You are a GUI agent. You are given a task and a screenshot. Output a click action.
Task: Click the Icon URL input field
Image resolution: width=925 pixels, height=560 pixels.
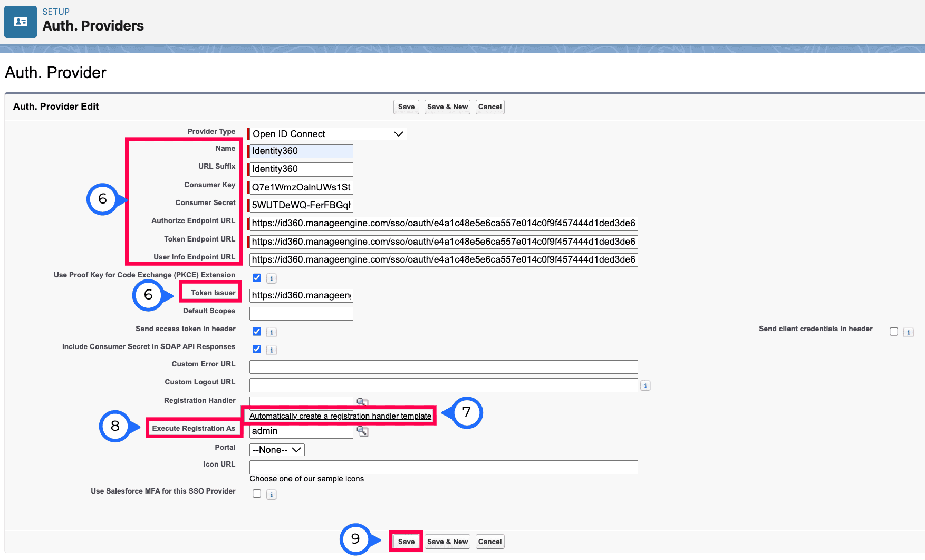point(443,467)
